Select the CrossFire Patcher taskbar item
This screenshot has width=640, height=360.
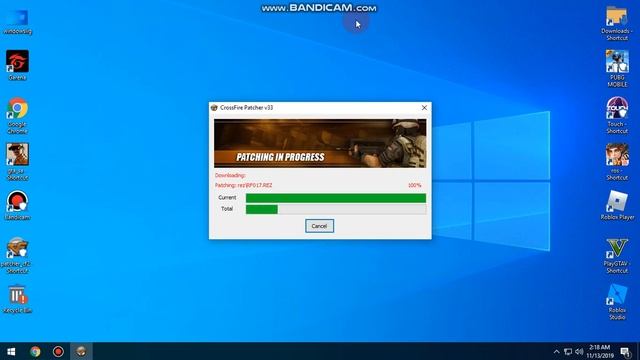(81, 351)
